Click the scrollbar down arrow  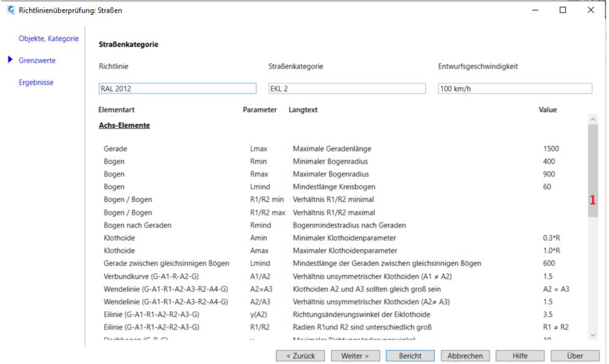tap(593, 335)
